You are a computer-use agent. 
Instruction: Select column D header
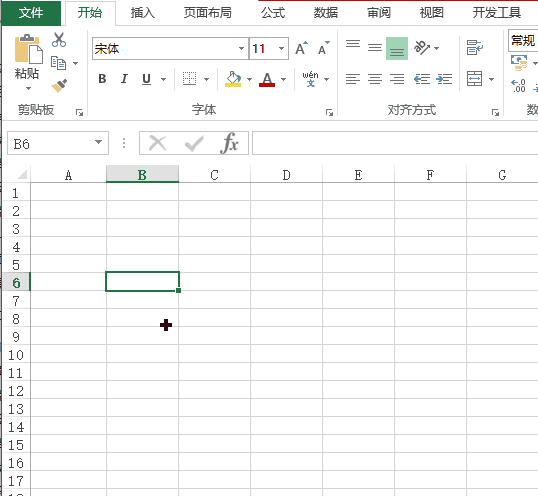coord(286,175)
